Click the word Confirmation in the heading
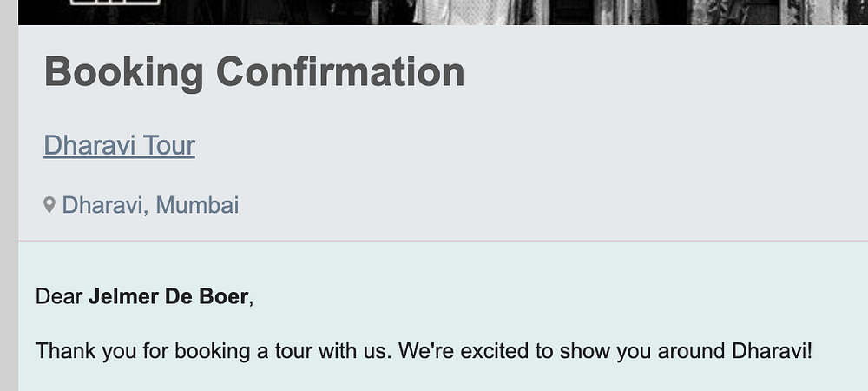Image resolution: width=868 pixels, height=391 pixels. (340, 71)
